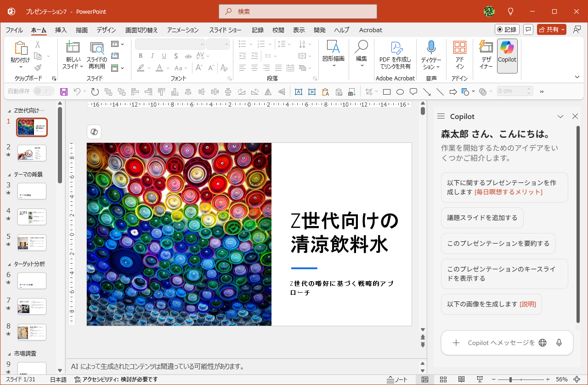Open the Copilot globe icon in message box
Viewport: 588px width, 385px height.
pos(543,343)
